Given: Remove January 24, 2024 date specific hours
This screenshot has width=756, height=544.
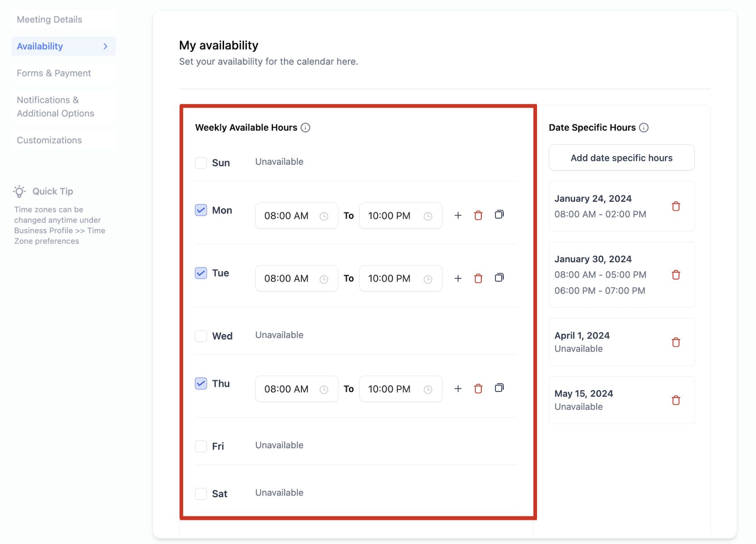Looking at the screenshot, I should (x=676, y=206).
